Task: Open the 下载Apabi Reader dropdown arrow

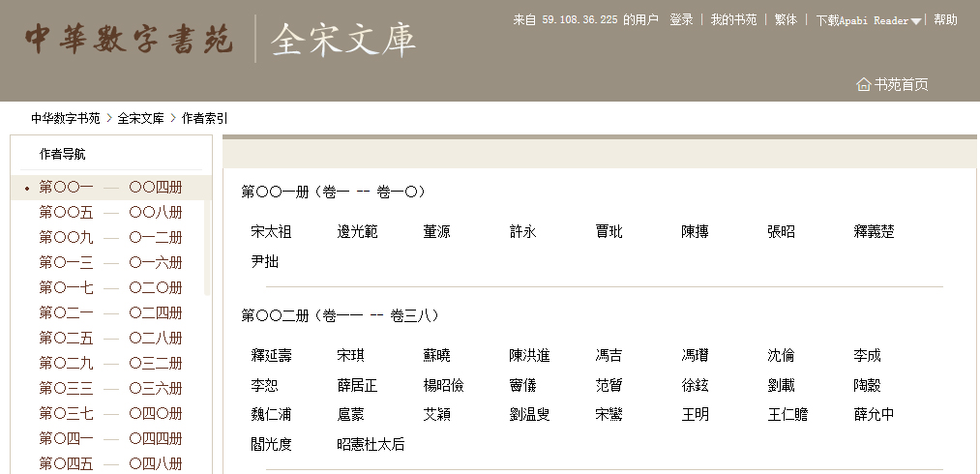Action: coord(915,21)
